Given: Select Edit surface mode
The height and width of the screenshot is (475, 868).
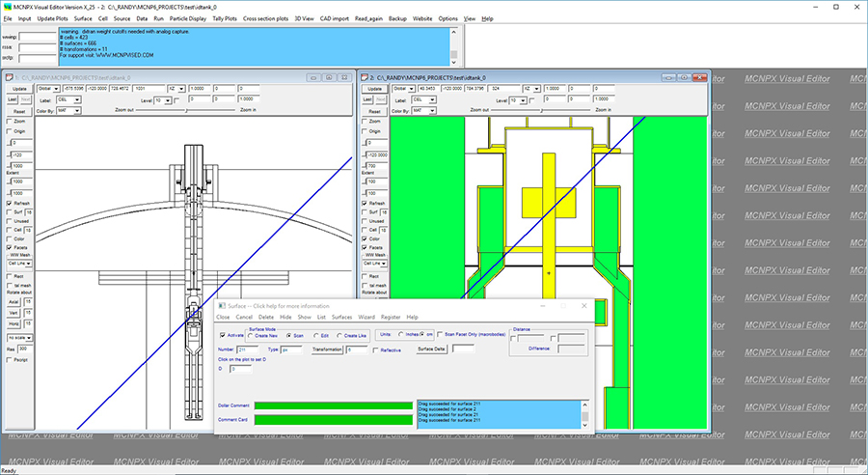Looking at the screenshot, I should tap(316, 336).
